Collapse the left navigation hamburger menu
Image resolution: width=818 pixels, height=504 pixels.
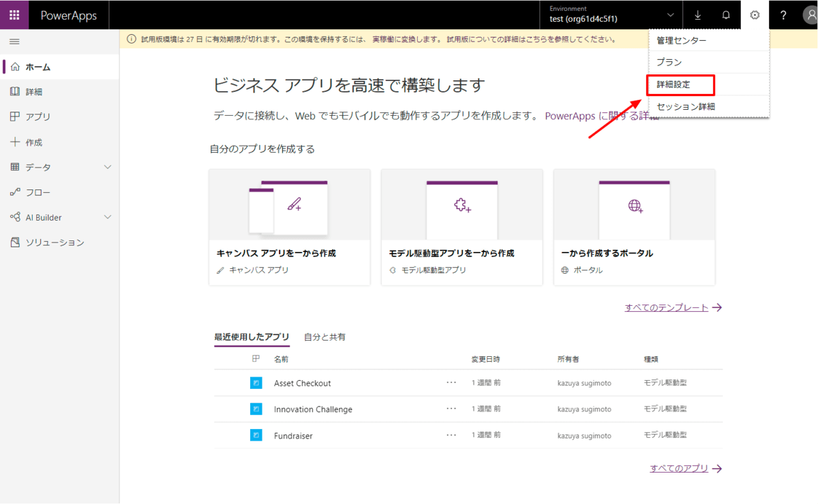14,42
